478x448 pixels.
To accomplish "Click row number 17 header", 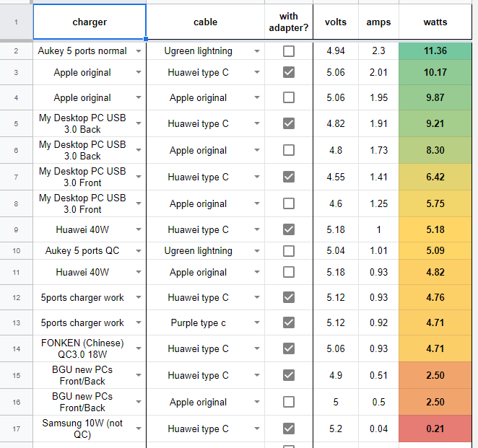I will [x=16, y=429].
